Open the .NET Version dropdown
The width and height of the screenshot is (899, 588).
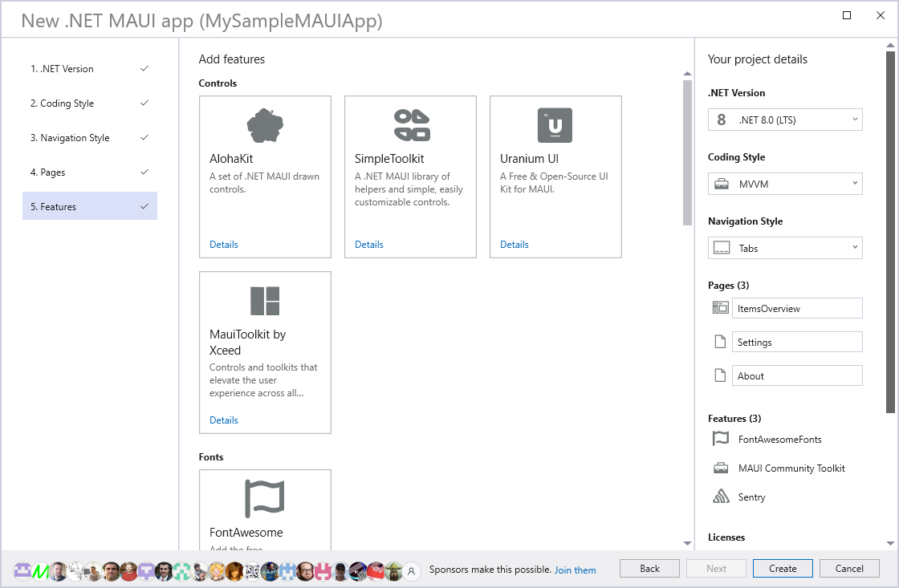coord(785,120)
